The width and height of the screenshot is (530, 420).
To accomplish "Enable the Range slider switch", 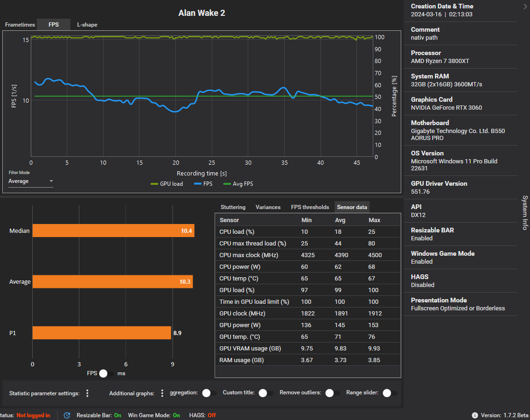I will [390, 393].
